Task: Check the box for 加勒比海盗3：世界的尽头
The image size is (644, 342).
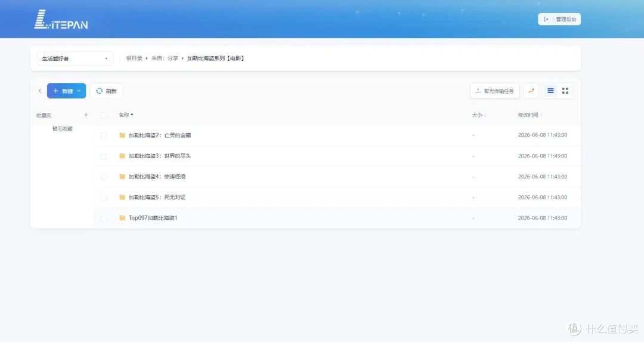Action: [x=104, y=156]
